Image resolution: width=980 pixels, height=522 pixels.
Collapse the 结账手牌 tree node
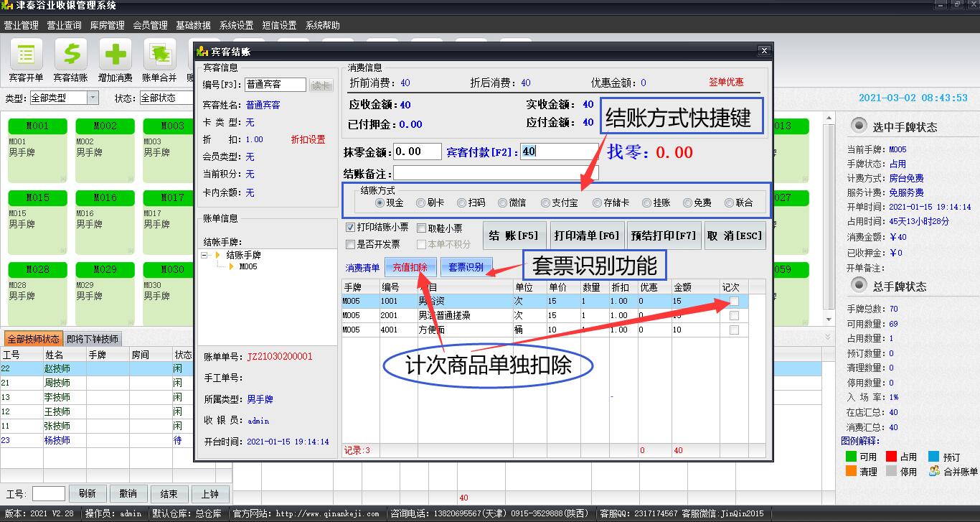click(205, 255)
